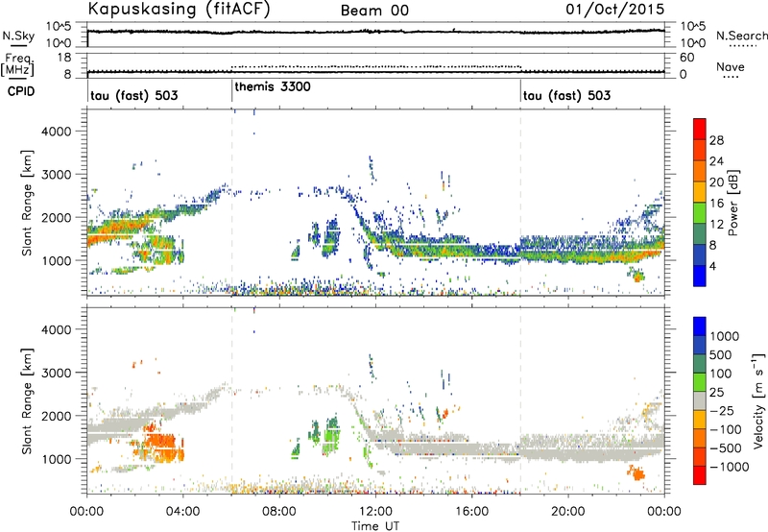
Task: Click the blue bottom of power colorbar
Action: [700, 276]
